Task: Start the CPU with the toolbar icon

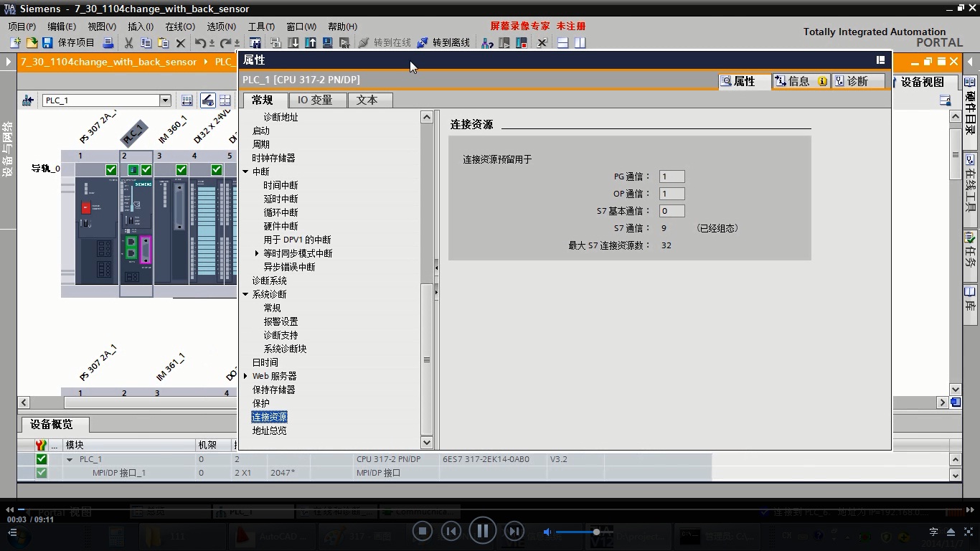Action: tap(504, 43)
